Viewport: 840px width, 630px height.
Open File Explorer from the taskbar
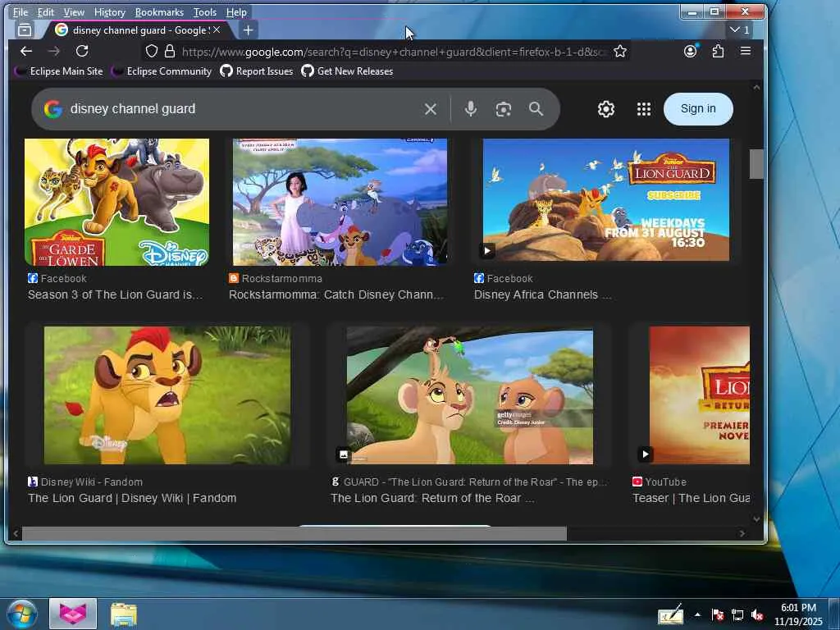pyautogui.click(x=124, y=614)
